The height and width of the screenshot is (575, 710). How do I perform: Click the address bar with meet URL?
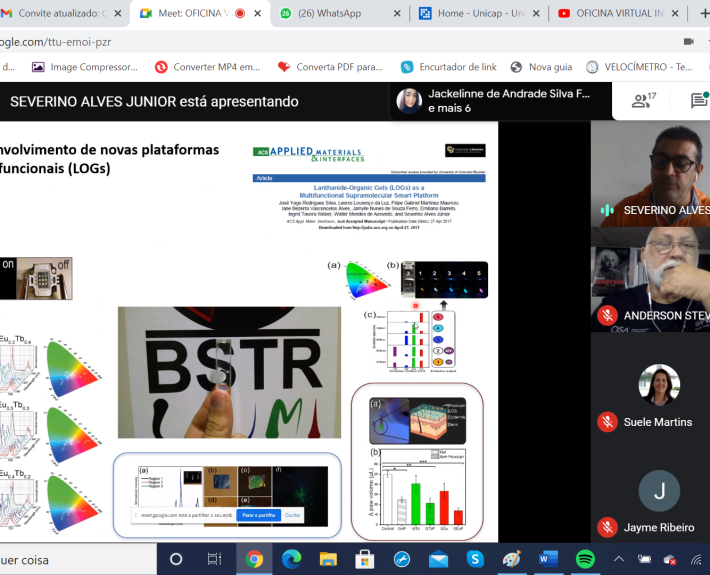pos(335,42)
